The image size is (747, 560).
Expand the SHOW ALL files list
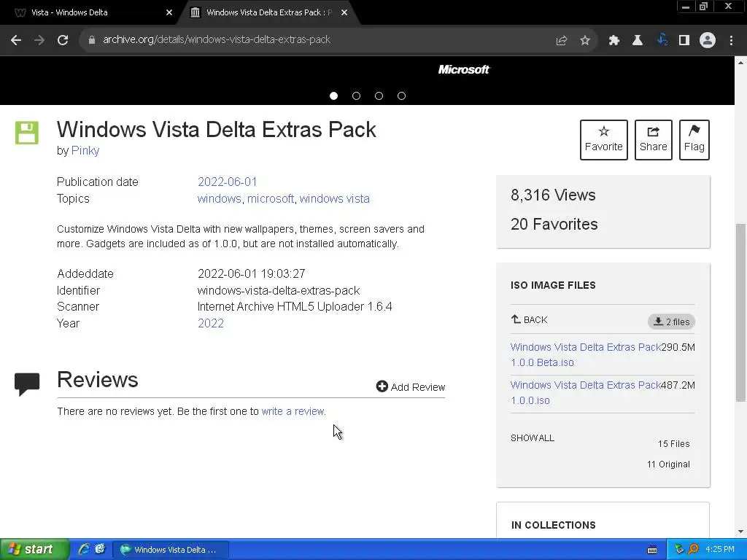tap(532, 438)
